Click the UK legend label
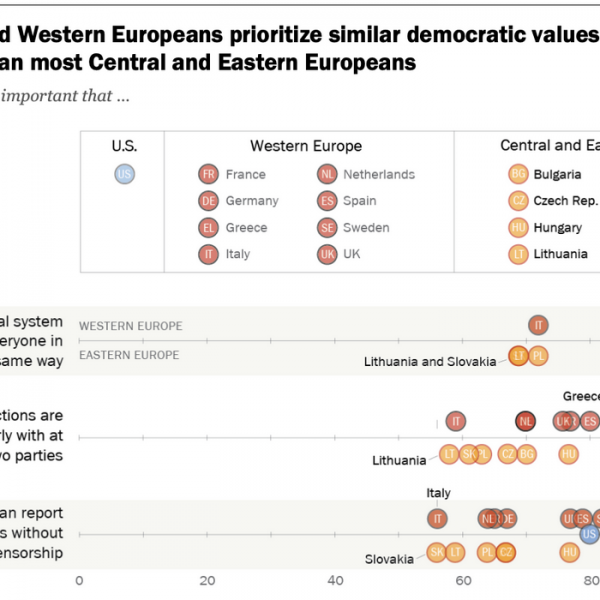 point(352,254)
